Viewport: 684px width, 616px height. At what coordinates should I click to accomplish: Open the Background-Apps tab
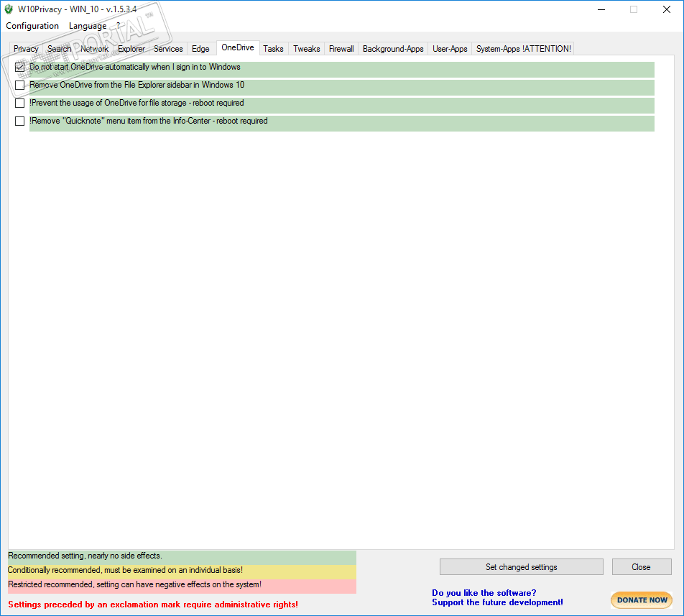point(393,49)
